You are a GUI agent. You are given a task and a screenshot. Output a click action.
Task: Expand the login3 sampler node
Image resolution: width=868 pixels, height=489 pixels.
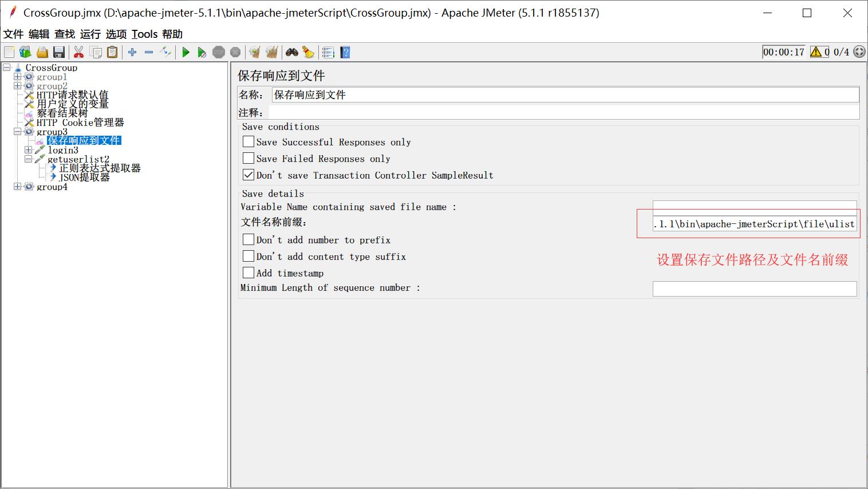click(28, 150)
